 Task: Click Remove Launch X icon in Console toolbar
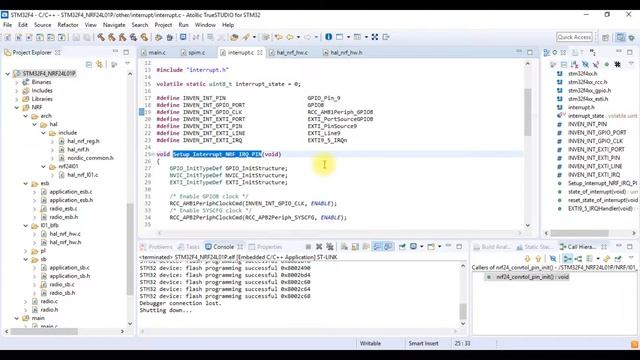(x=319, y=247)
